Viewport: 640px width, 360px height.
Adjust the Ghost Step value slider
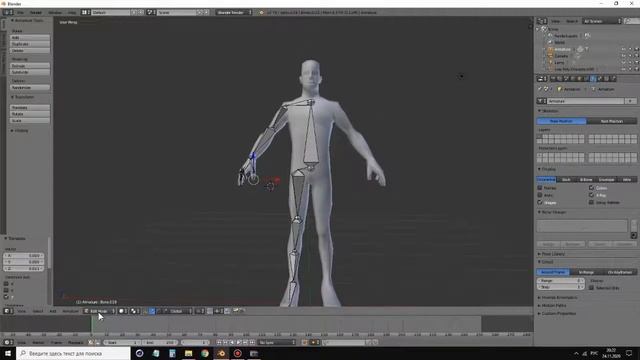pyautogui.click(x=560, y=287)
